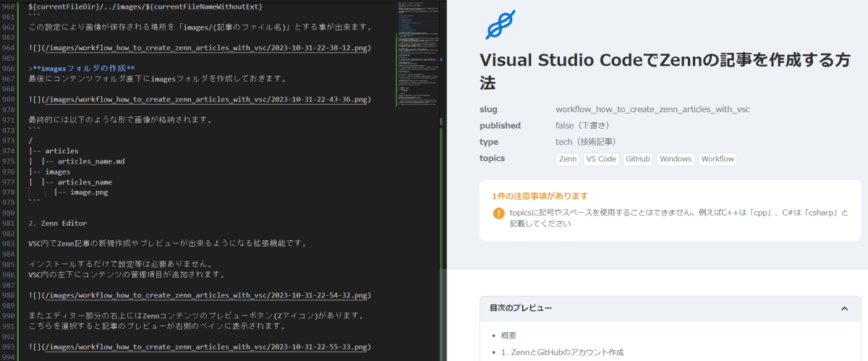
Task: Click the orange warning exclamation icon
Action: coord(498,213)
